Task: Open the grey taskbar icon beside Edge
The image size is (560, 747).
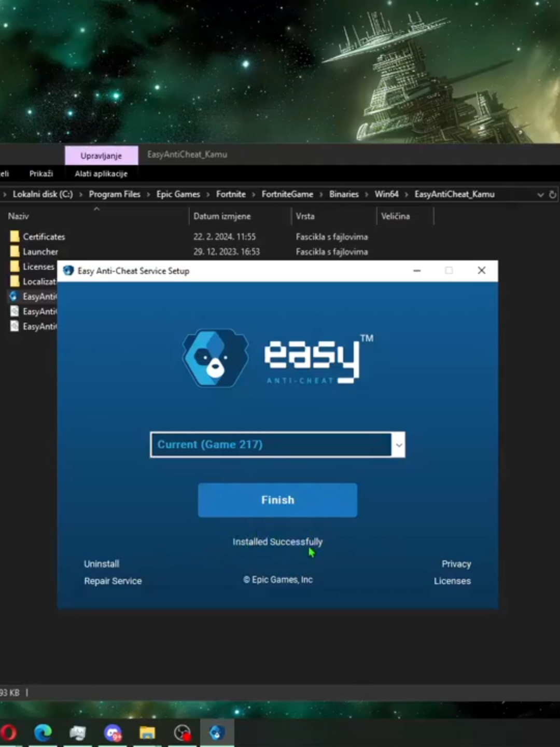Action: click(78, 732)
